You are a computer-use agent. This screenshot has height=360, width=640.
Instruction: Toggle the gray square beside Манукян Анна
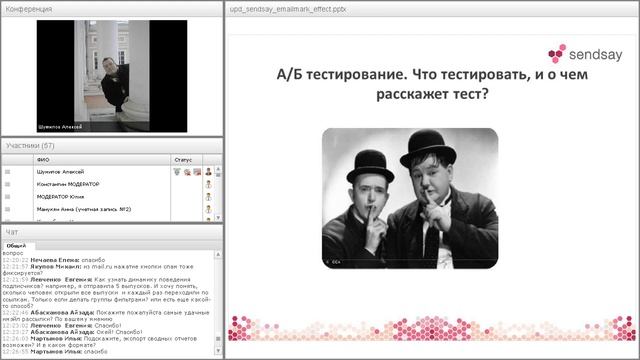point(7,209)
